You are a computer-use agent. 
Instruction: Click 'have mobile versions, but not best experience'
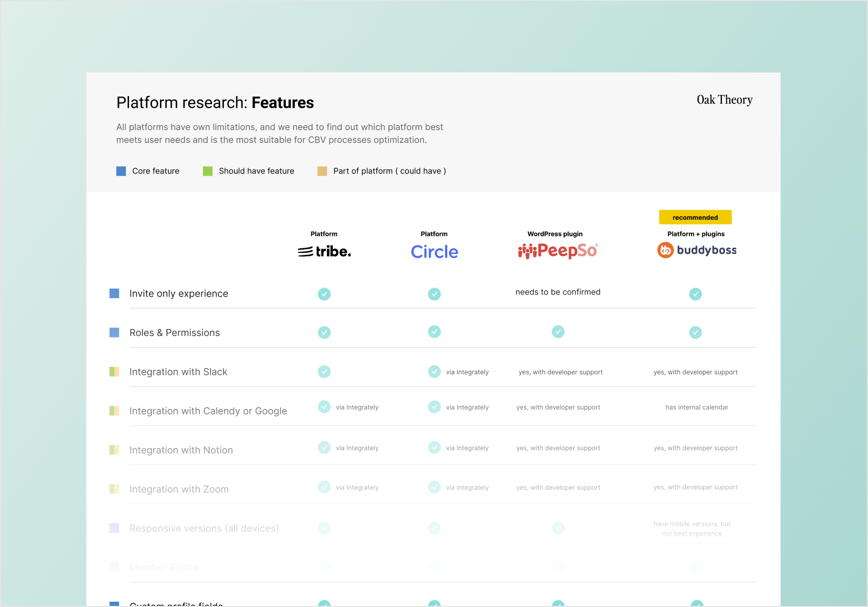[x=692, y=529]
